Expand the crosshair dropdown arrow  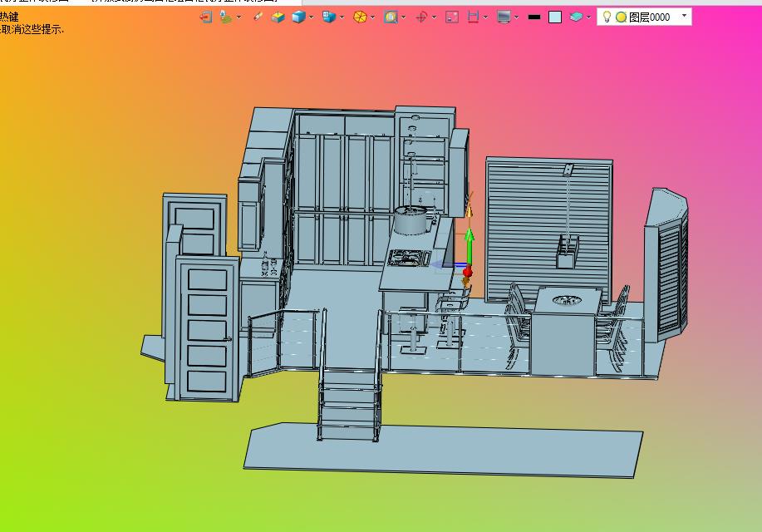(434, 17)
